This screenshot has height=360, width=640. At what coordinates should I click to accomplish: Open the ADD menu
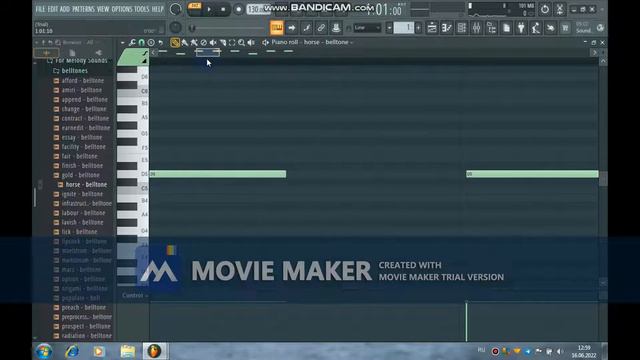pos(65,9)
